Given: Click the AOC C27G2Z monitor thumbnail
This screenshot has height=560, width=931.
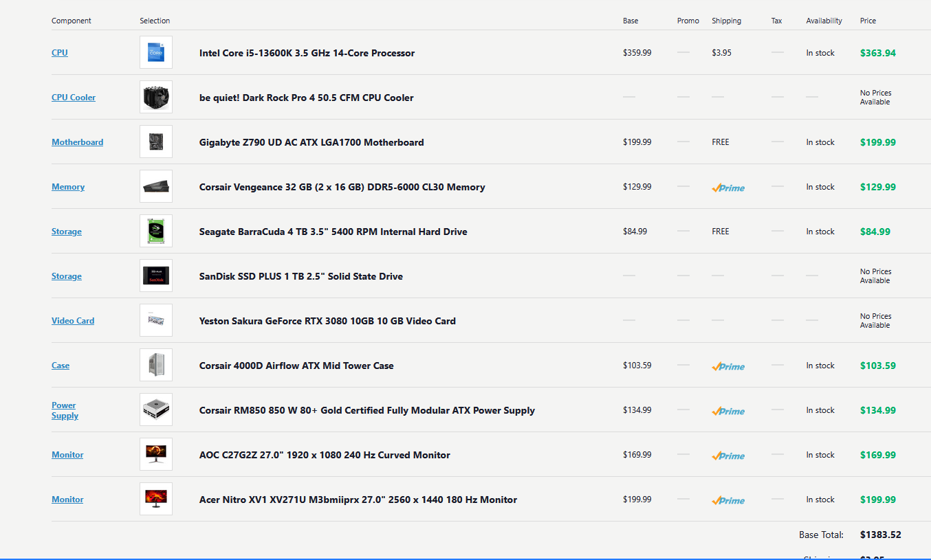Looking at the screenshot, I should [156, 454].
